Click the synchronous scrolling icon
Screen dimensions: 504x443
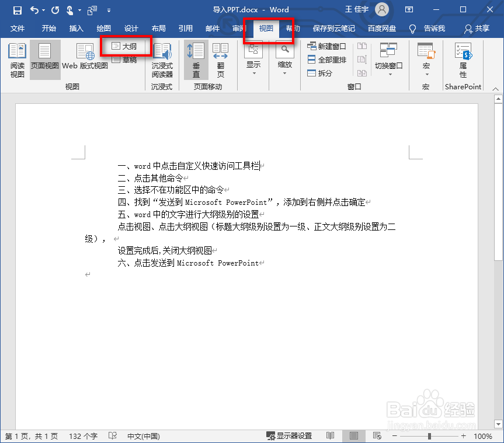pyautogui.click(x=362, y=60)
